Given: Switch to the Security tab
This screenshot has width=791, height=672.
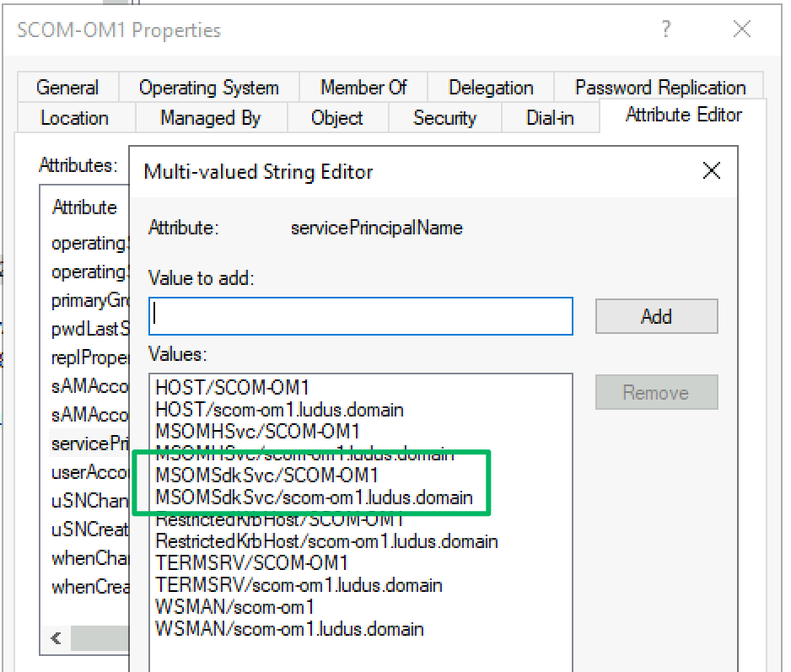Looking at the screenshot, I should coord(444,118).
